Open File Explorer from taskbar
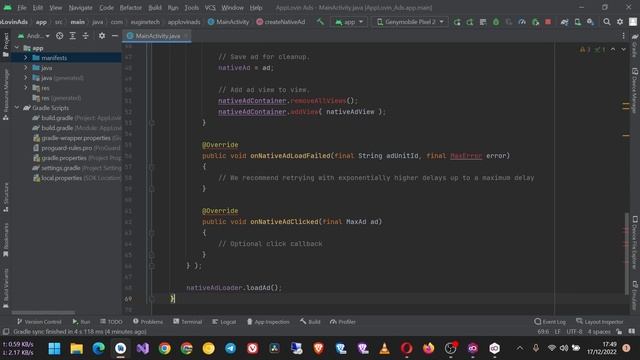 (x=76, y=349)
